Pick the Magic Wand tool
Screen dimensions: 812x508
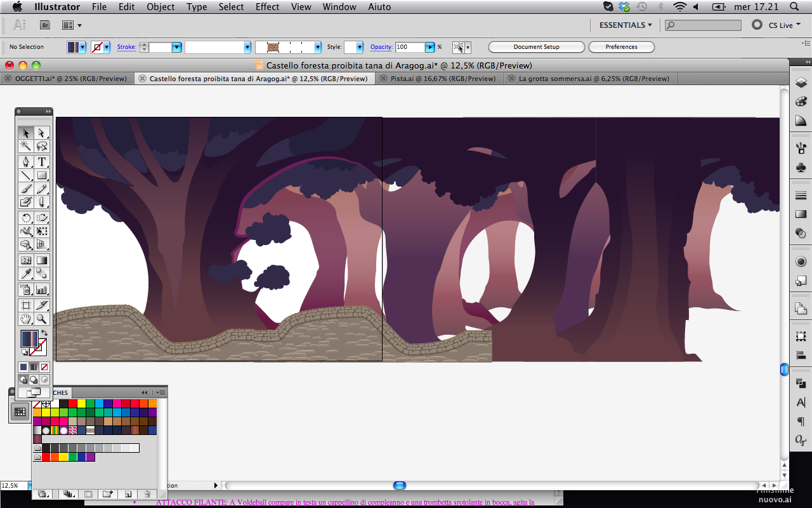26,147
